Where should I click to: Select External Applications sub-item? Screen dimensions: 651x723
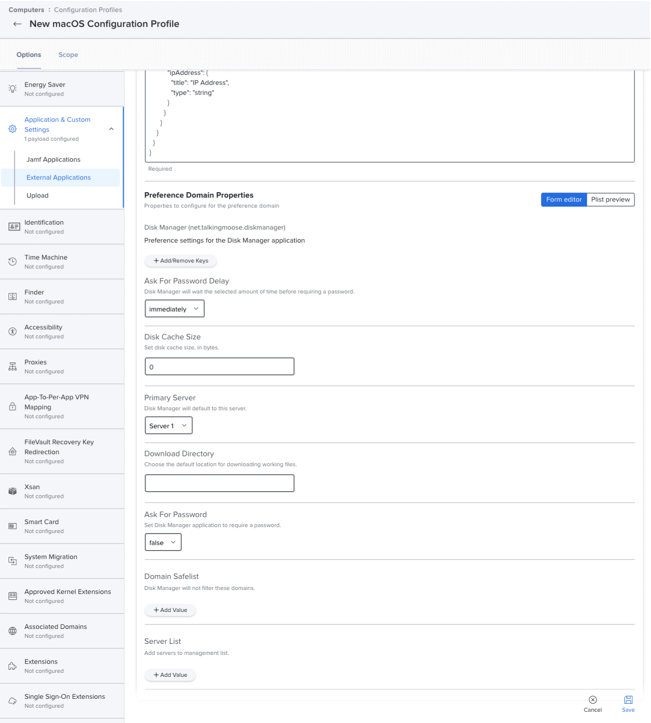[59, 178]
